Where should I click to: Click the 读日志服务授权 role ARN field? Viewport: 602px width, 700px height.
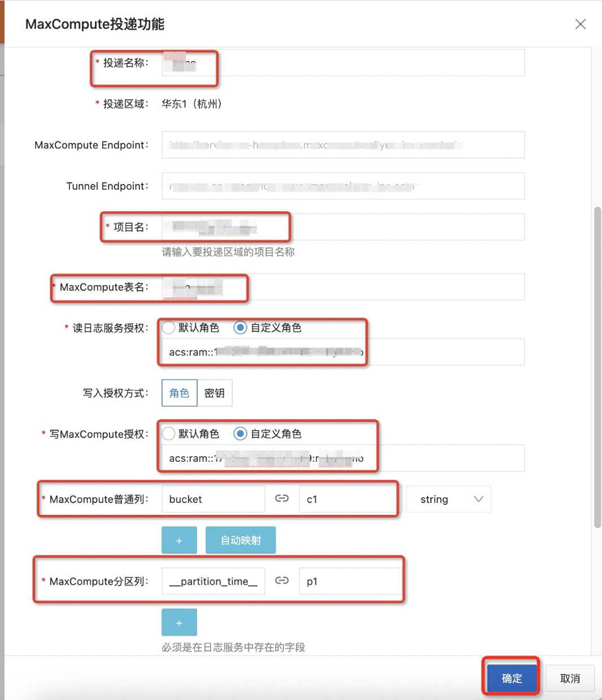343,352
